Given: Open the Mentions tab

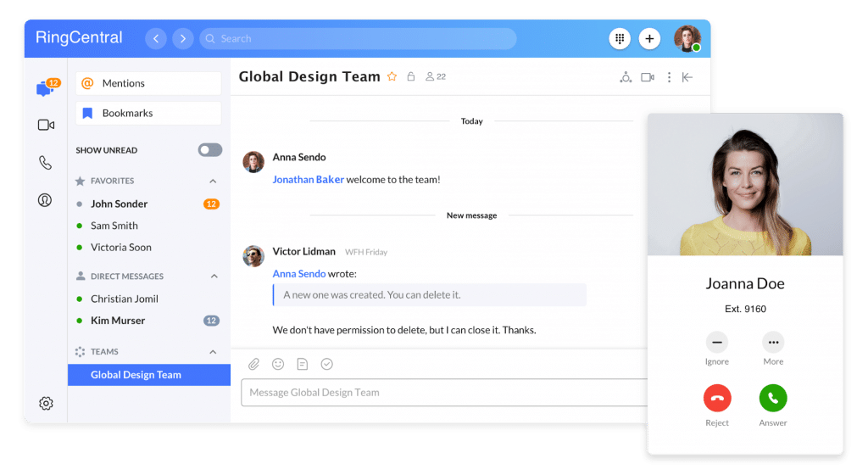Looking at the screenshot, I should pos(148,83).
